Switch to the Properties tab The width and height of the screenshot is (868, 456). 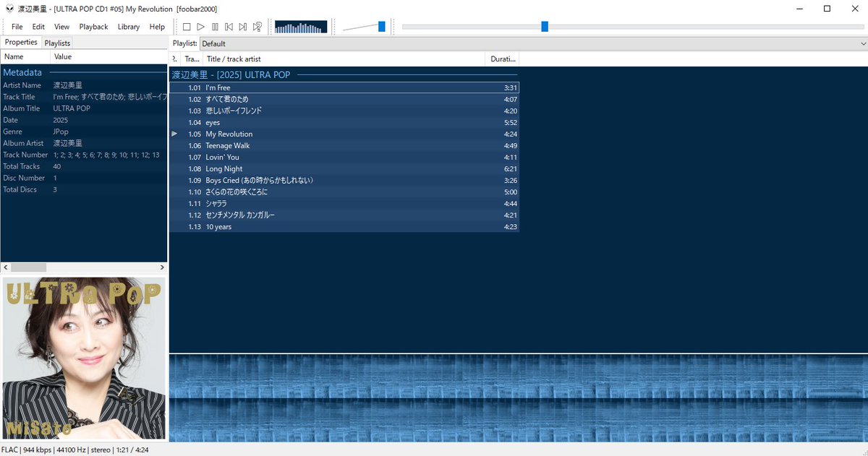tap(21, 42)
